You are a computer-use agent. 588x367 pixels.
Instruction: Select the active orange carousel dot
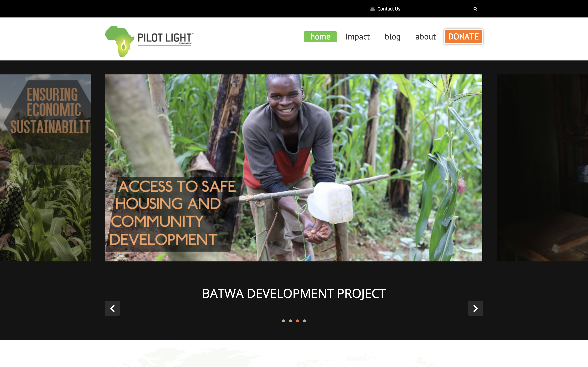[x=297, y=321]
